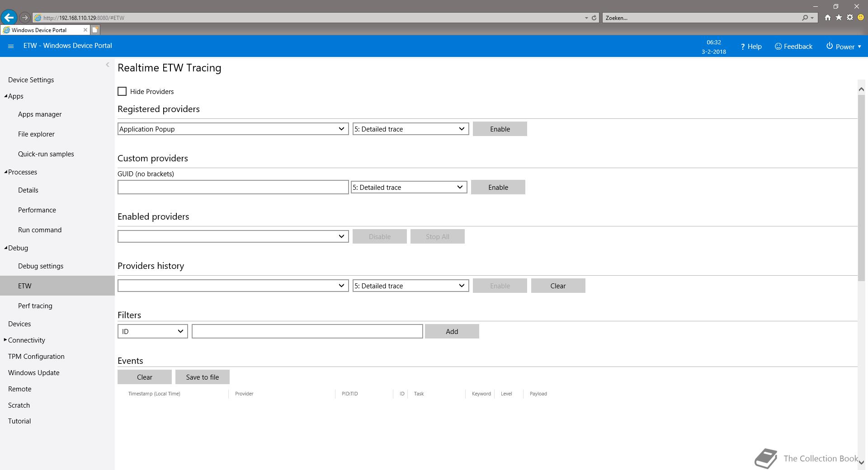Click the Task column header
868x470 pixels.
[x=419, y=394]
